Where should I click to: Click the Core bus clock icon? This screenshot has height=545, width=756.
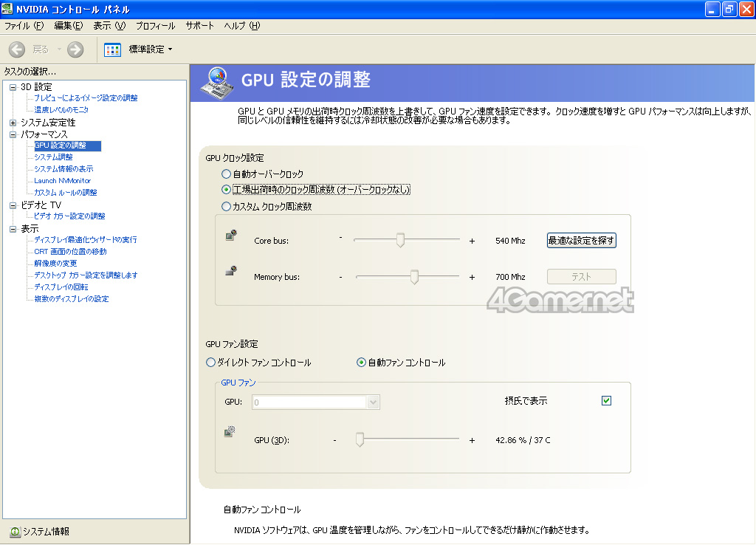(231, 236)
